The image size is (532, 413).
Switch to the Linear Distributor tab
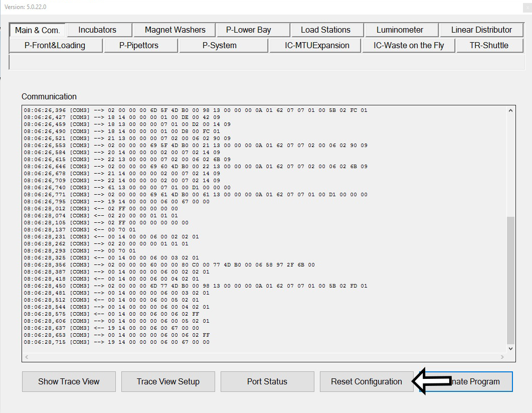(x=481, y=30)
